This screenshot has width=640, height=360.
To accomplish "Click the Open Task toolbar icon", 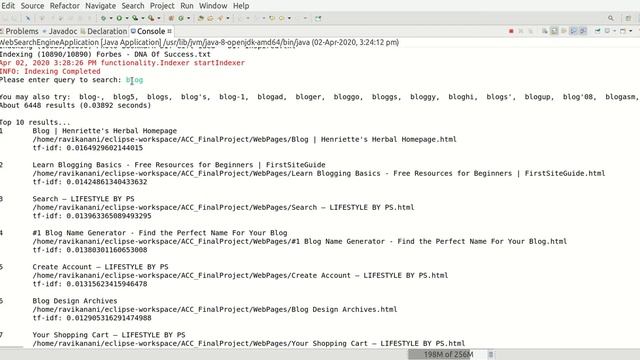I will (210, 18).
